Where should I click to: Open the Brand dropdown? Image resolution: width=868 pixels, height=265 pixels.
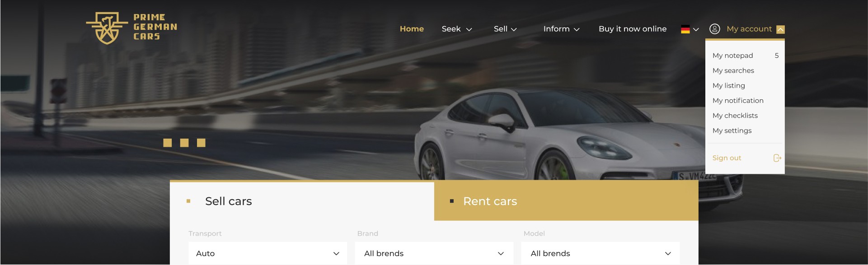coord(434,253)
